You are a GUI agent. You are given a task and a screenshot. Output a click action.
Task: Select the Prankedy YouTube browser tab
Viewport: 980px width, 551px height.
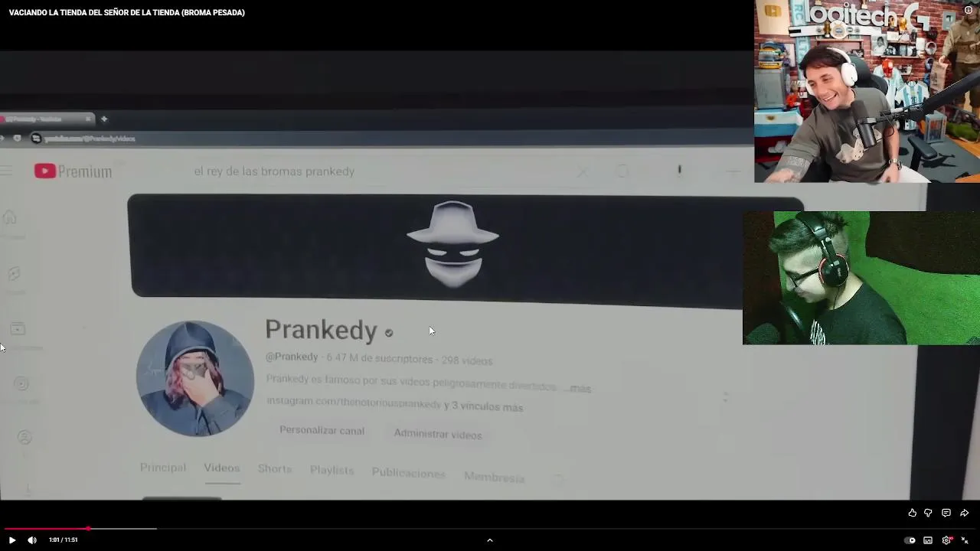pos(46,119)
